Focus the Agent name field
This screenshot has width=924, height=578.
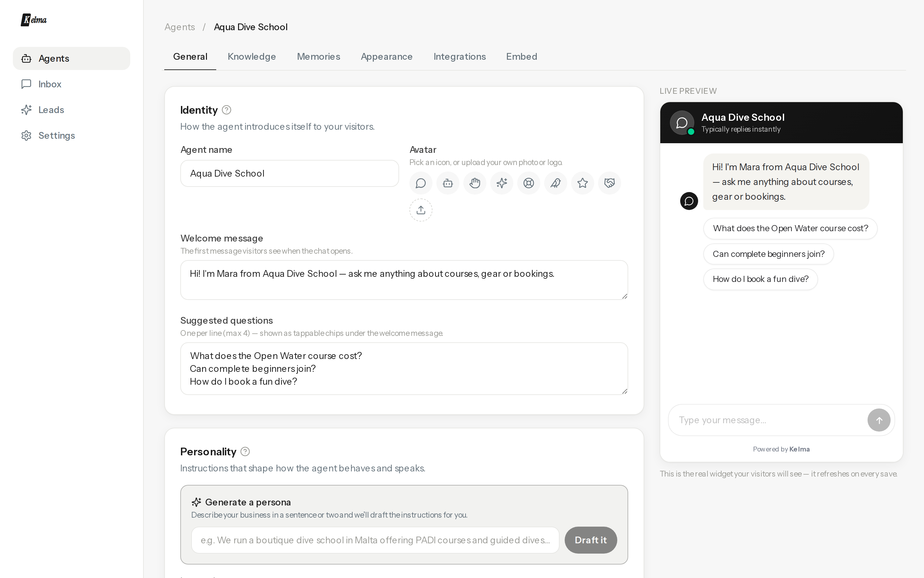pyautogui.click(x=289, y=173)
